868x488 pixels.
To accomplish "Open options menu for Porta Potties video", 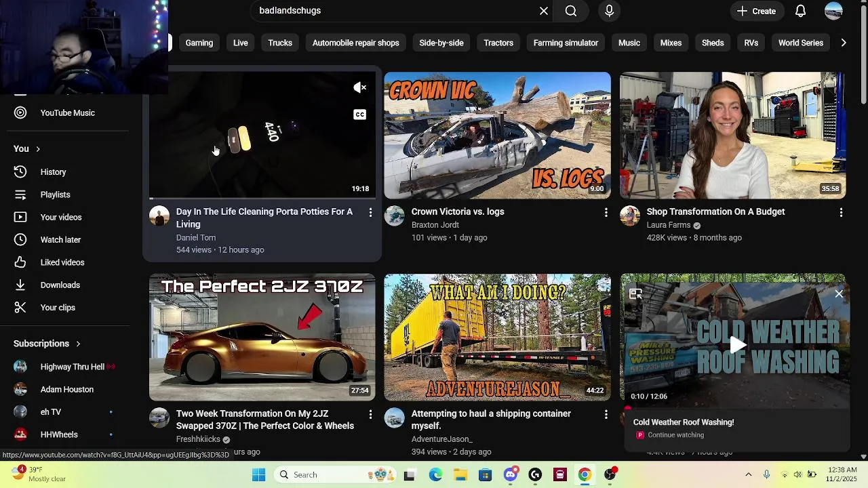I will tap(370, 212).
